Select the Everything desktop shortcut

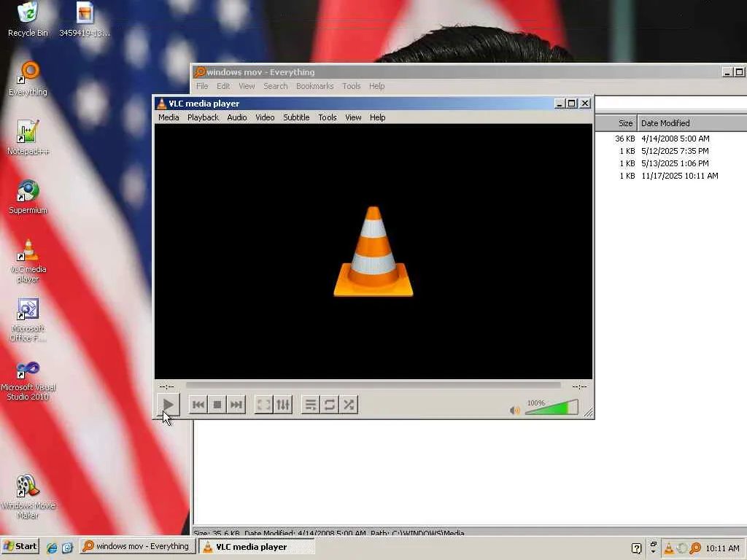click(x=28, y=79)
